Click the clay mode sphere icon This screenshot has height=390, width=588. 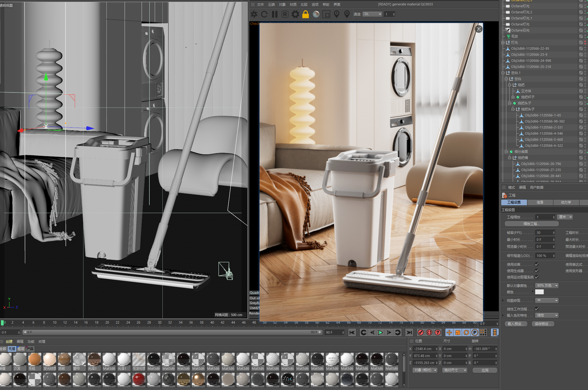pyautogui.click(x=316, y=14)
